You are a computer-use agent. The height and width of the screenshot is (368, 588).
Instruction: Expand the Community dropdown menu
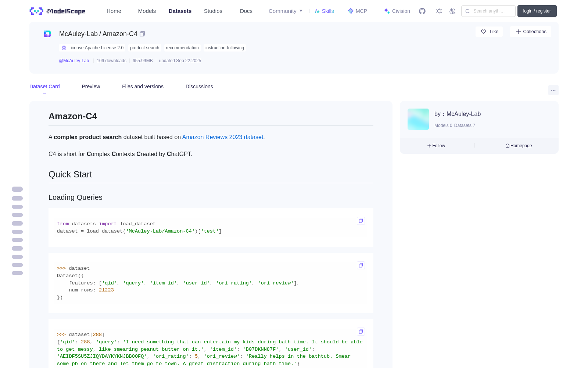click(x=286, y=11)
